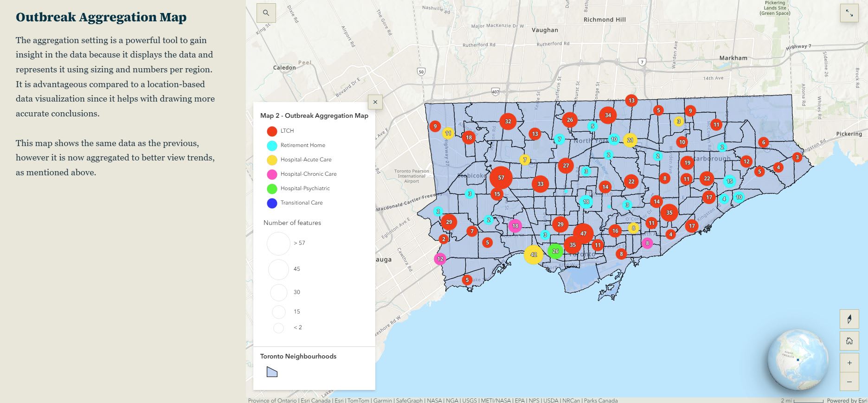Select the red cluster labeled 57
Image resolution: width=868 pixels, height=403 pixels.
(x=501, y=178)
